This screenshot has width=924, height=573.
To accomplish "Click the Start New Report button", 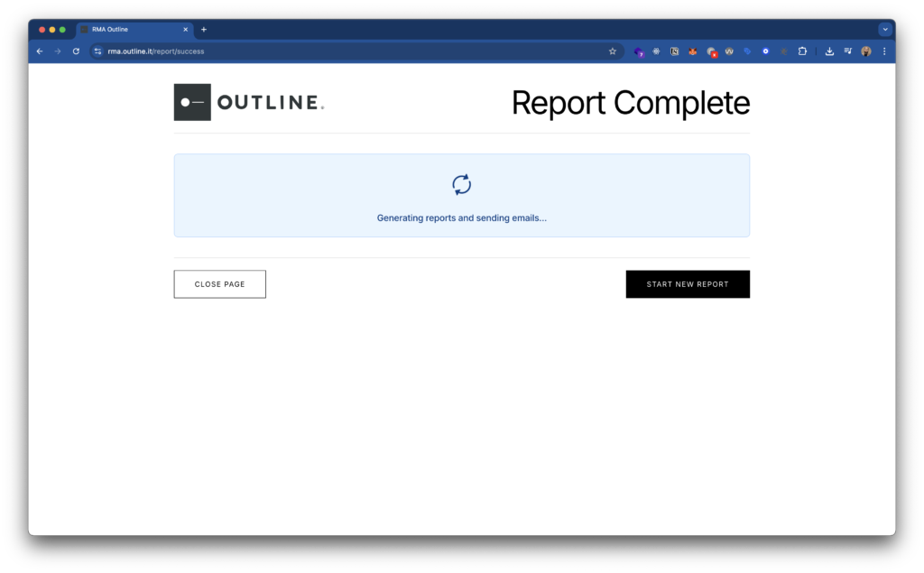I will tap(688, 284).
